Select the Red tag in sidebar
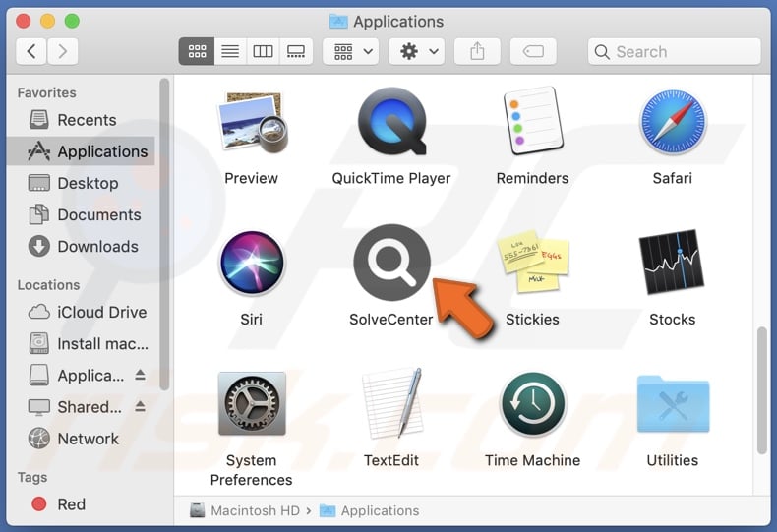Image resolution: width=777 pixels, height=532 pixels. tap(82, 504)
